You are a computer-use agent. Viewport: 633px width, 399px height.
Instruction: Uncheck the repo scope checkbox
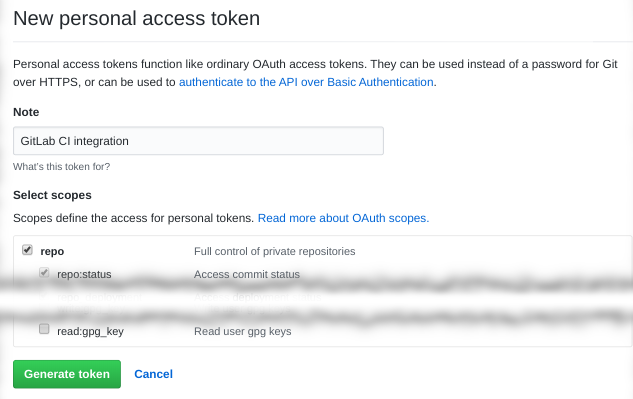[x=27, y=250]
